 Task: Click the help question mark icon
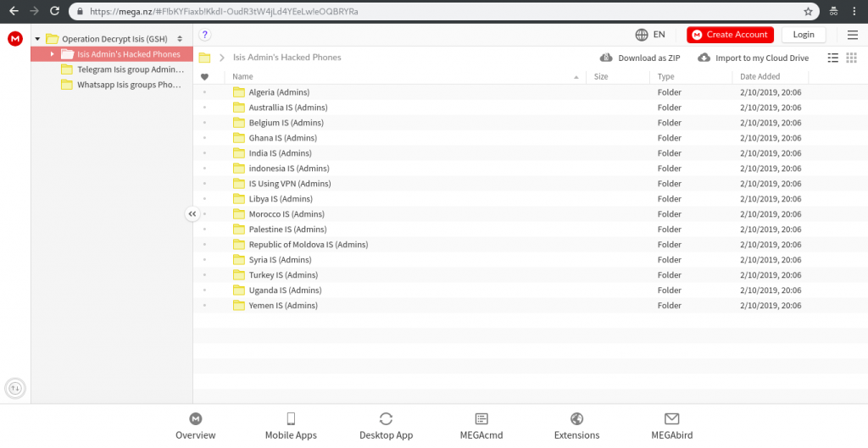(x=205, y=35)
